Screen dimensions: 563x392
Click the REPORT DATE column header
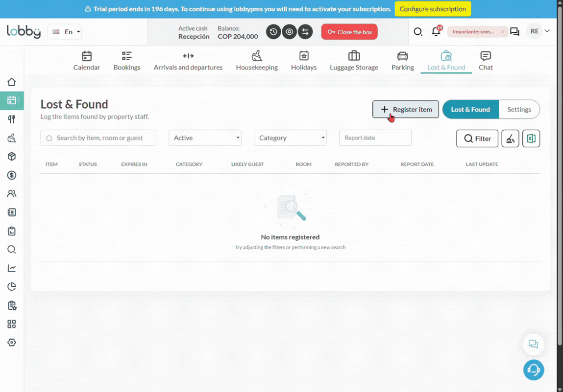point(417,164)
